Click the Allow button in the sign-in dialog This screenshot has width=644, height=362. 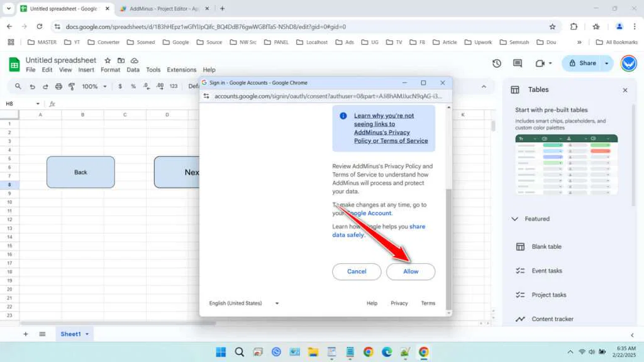[411, 271]
